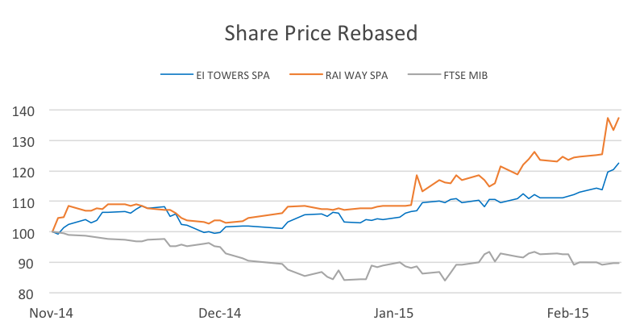644x333 pixels.
Task: Click the 110 value on vertical axis
Action: coord(25,202)
